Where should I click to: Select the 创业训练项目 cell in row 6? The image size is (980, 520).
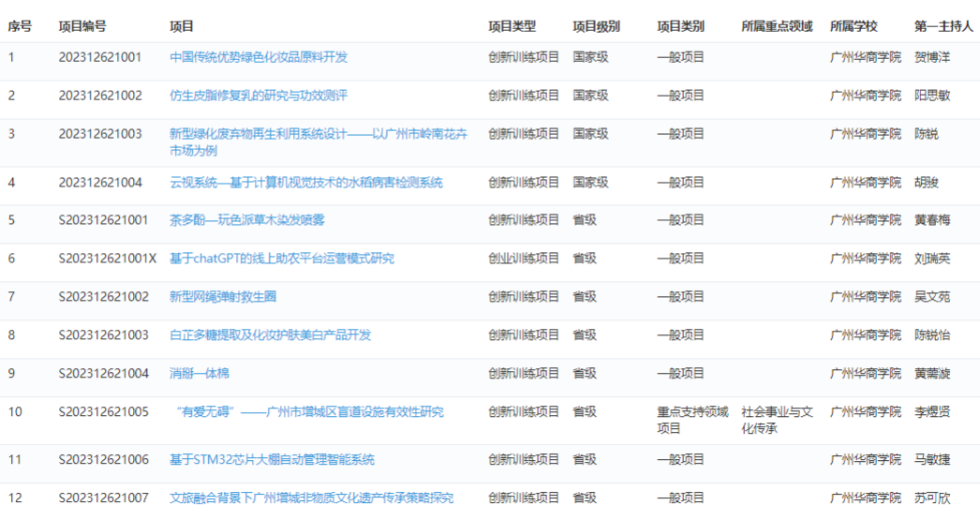523,259
